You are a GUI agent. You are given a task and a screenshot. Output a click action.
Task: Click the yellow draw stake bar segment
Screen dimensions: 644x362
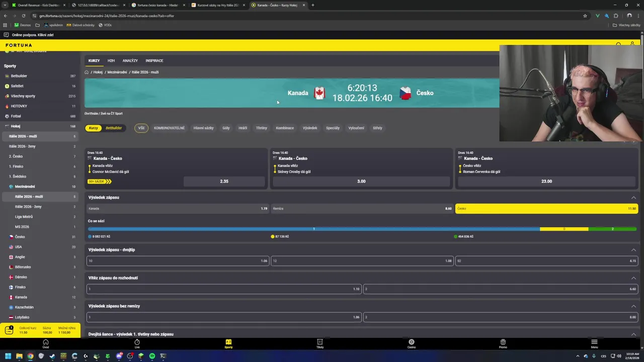click(x=564, y=229)
